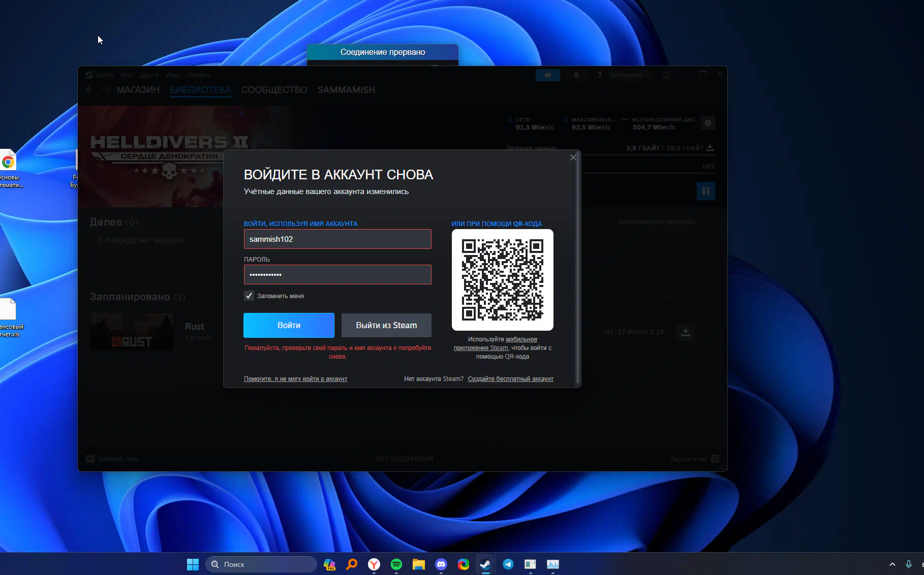This screenshot has height=575, width=924.
Task: Click the megaphone announcements button
Action: 548,75
